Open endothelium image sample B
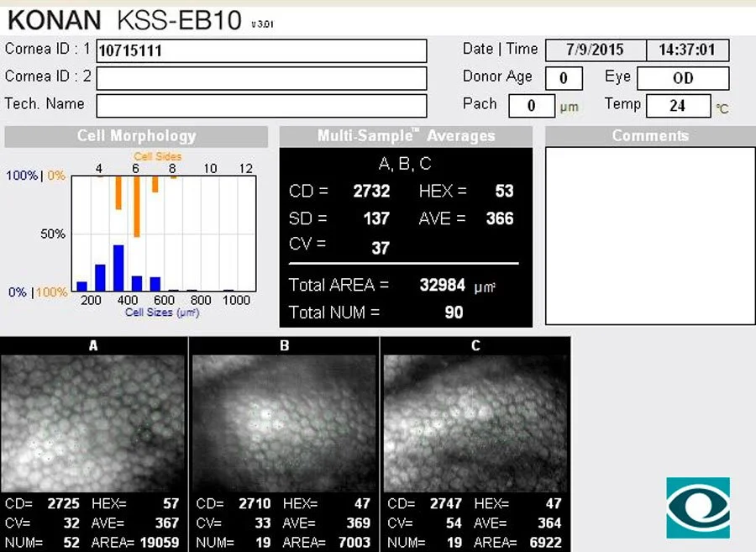Viewport: 756px width, 552px height. tap(284, 423)
